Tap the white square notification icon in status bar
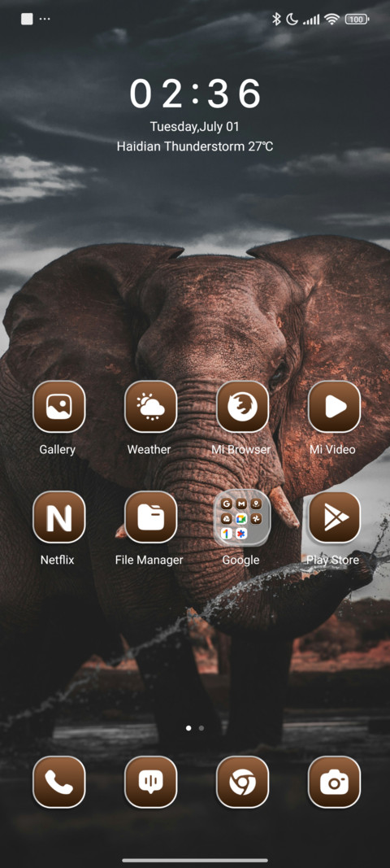The width and height of the screenshot is (390, 868). [x=27, y=19]
